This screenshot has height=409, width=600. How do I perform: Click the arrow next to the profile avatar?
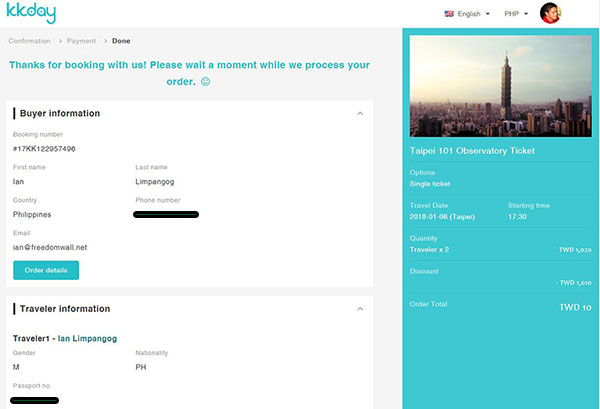[x=569, y=14]
